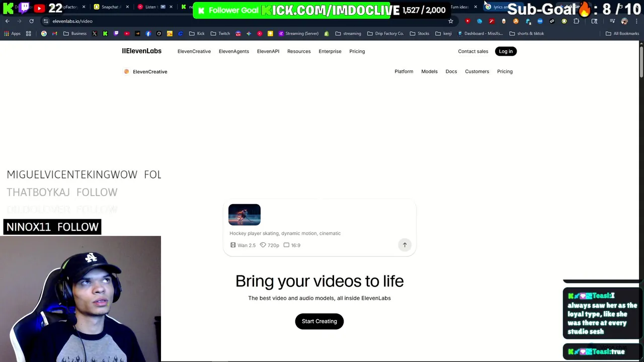Open the Customers sub-navigation link
Viewport: 644px width, 362px height.
click(x=477, y=71)
